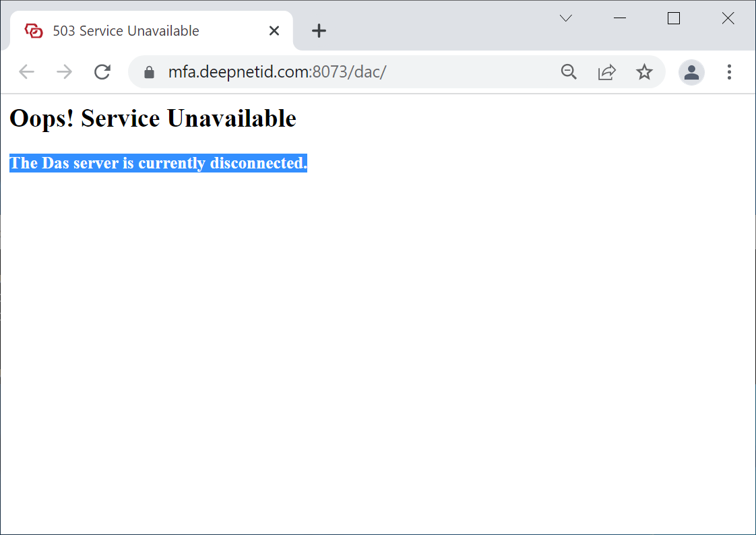Expand the tab search chevron

pyautogui.click(x=566, y=19)
